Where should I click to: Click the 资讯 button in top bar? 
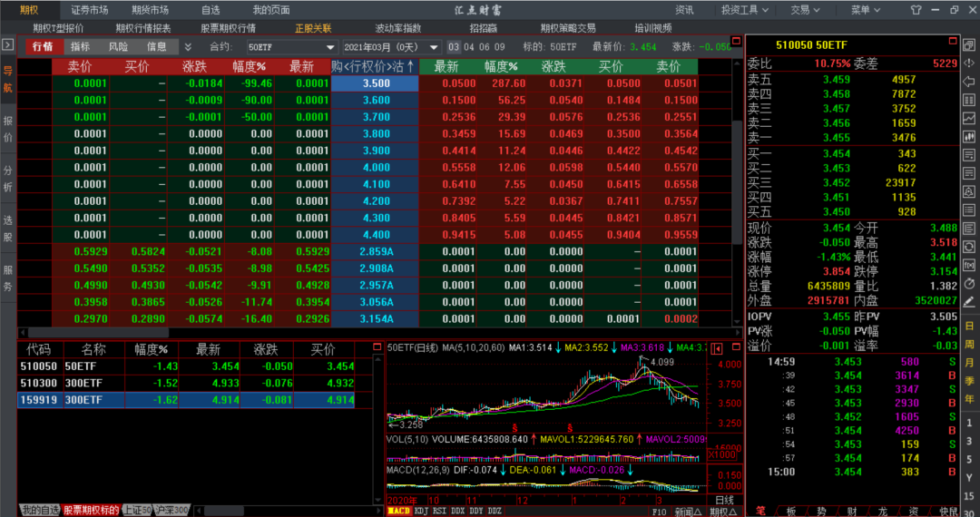[x=684, y=10]
